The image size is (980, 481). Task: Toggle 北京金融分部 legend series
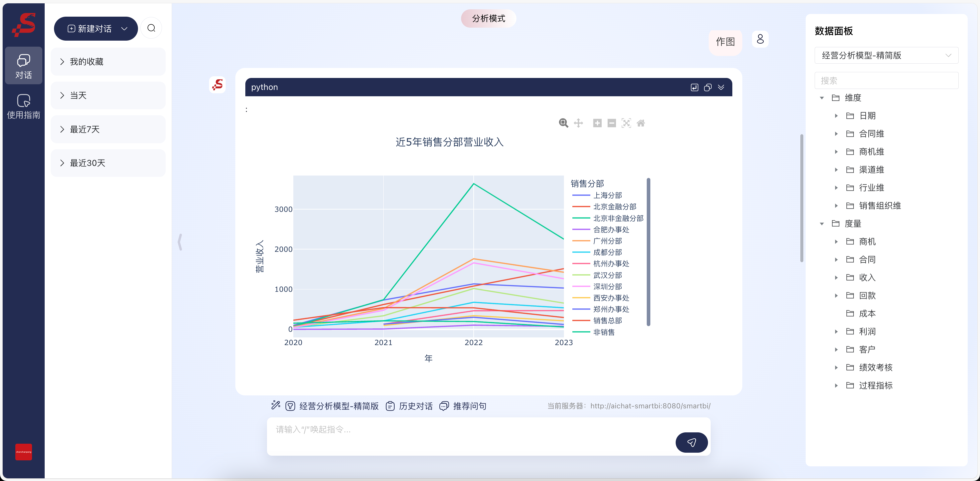click(605, 207)
